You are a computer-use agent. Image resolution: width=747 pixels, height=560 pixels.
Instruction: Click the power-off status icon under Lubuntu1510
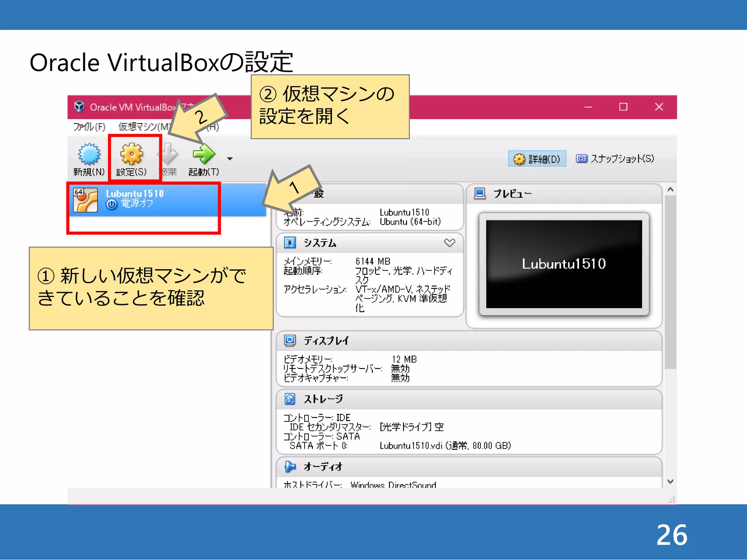tap(112, 205)
